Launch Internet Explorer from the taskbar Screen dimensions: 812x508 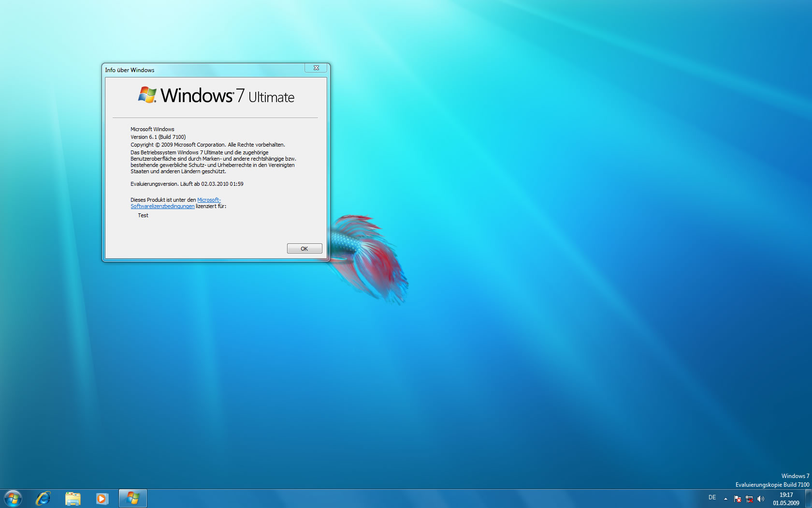[x=43, y=498]
